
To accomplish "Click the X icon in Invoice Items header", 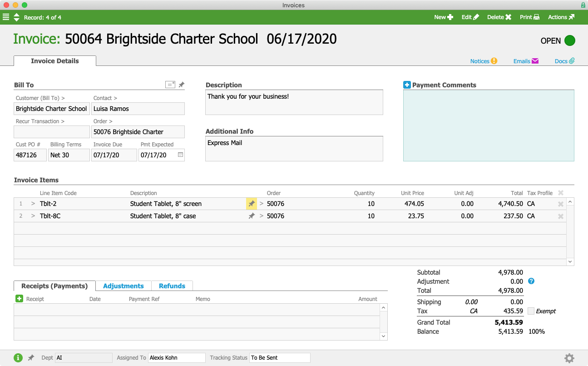I will (x=561, y=193).
